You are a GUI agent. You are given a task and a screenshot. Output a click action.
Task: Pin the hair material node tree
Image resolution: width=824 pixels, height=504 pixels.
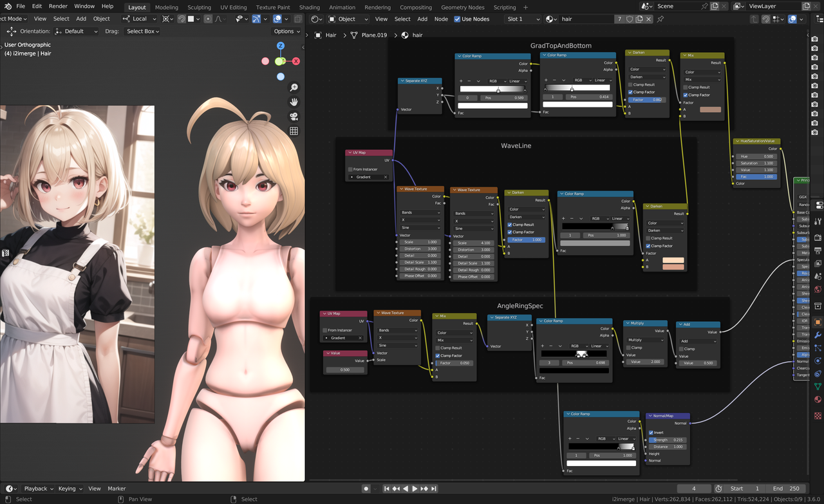(660, 19)
